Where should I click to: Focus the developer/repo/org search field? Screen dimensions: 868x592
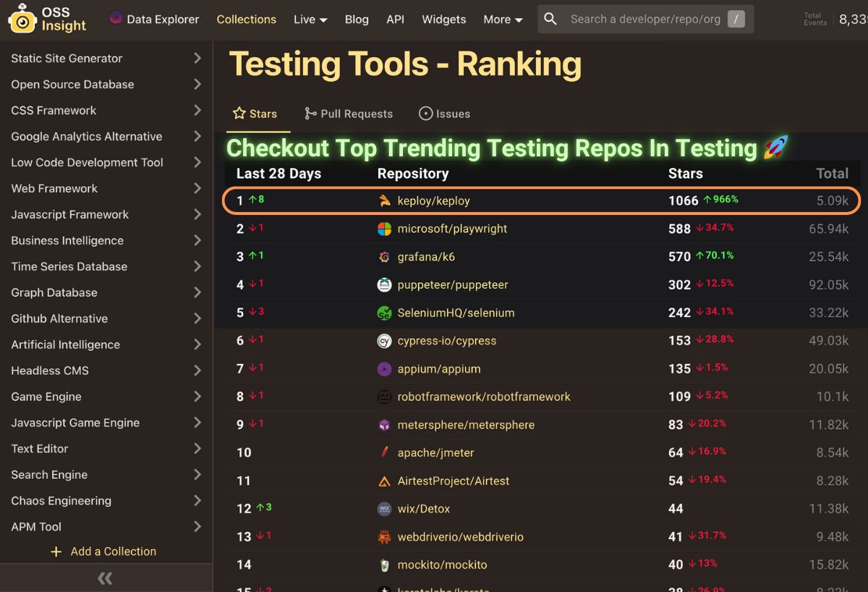pos(644,20)
